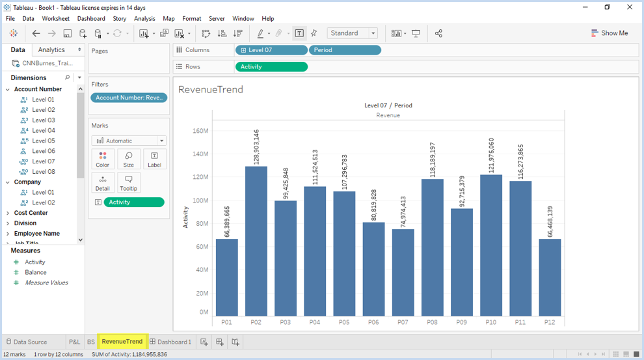Collapse the Company folder
Screen dimensions: 644x360
click(8, 182)
